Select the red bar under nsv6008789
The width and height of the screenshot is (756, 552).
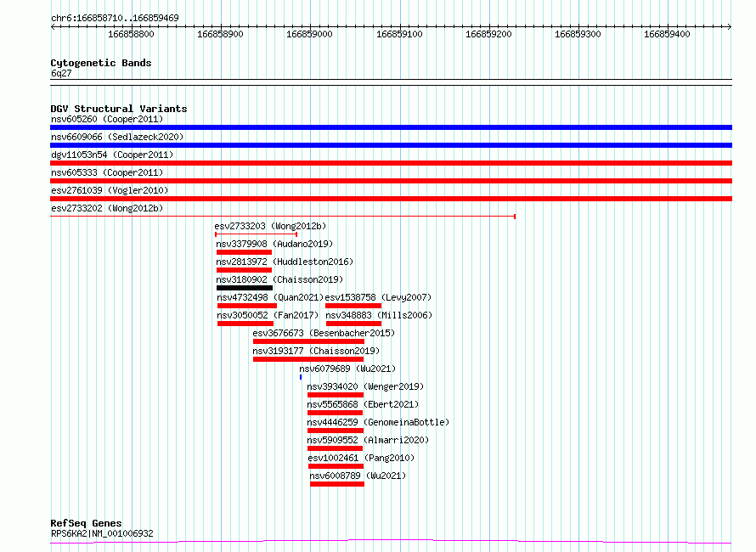pos(337,484)
